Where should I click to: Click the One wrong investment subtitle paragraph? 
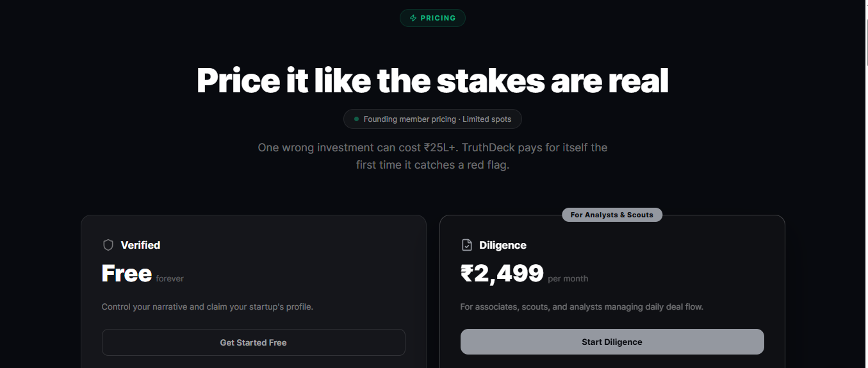[x=432, y=156]
